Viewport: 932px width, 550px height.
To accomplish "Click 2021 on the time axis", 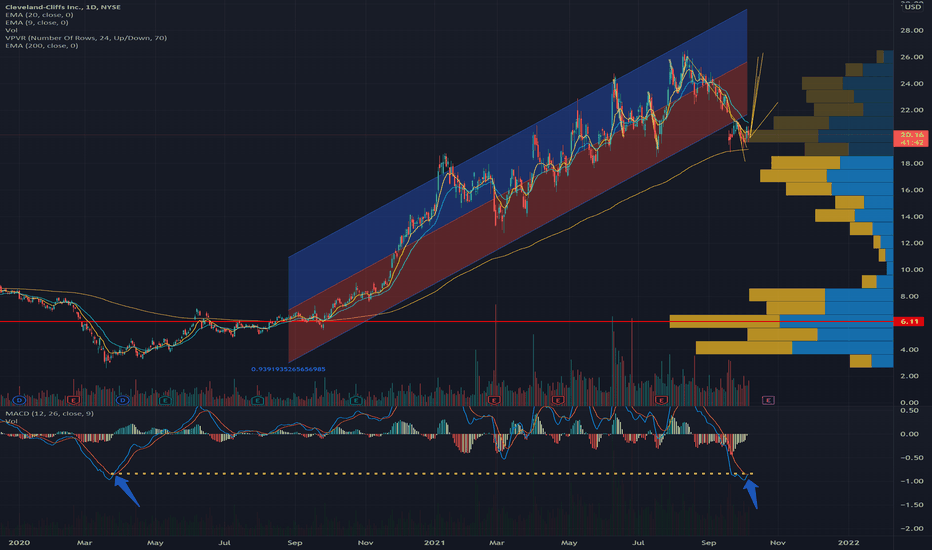I will [x=434, y=543].
